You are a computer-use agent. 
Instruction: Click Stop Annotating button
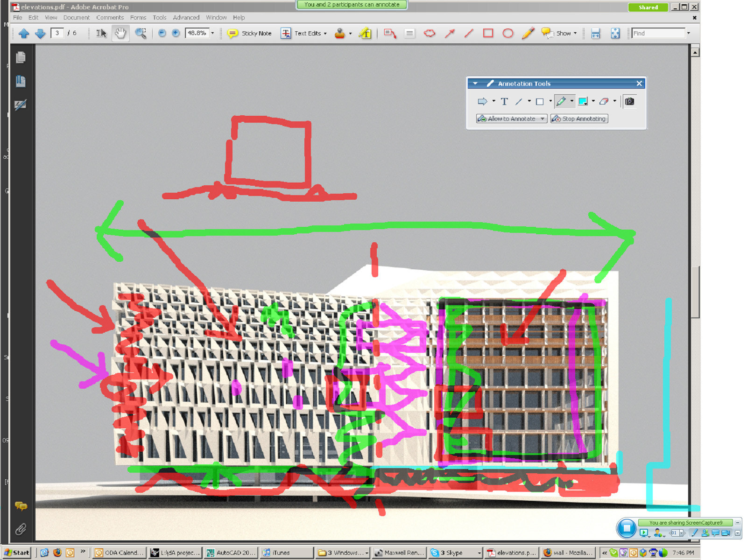pyautogui.click(x=579, y=119)
